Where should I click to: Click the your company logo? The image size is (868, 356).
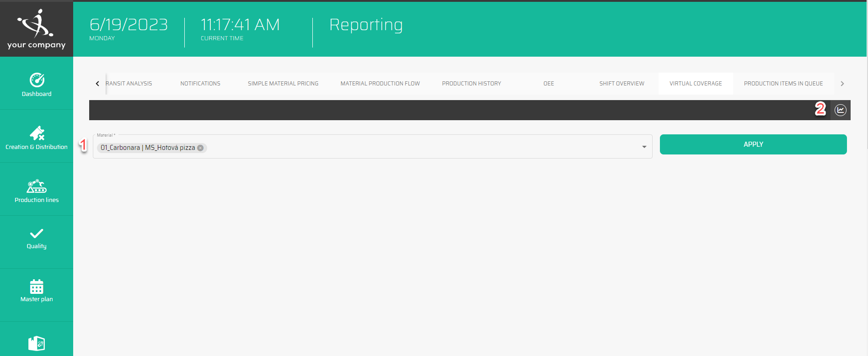[x=37, y=29]
